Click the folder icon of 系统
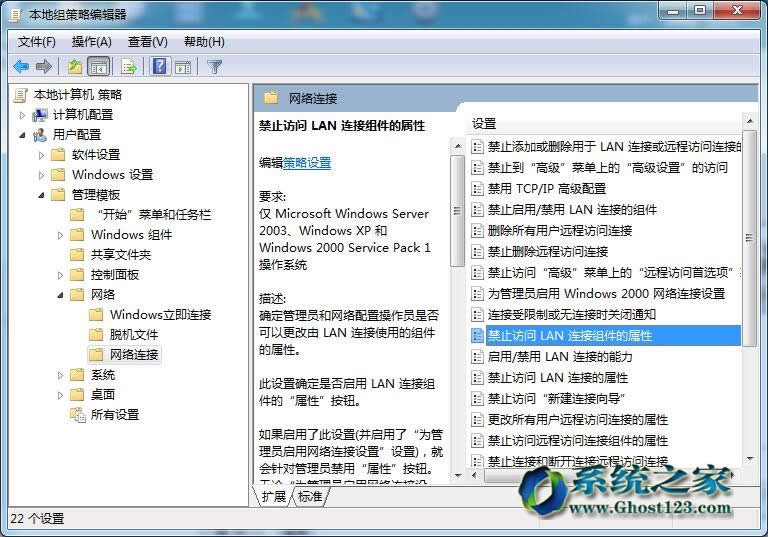The height and width of the screenshot is (537, 768). (77, 374)
